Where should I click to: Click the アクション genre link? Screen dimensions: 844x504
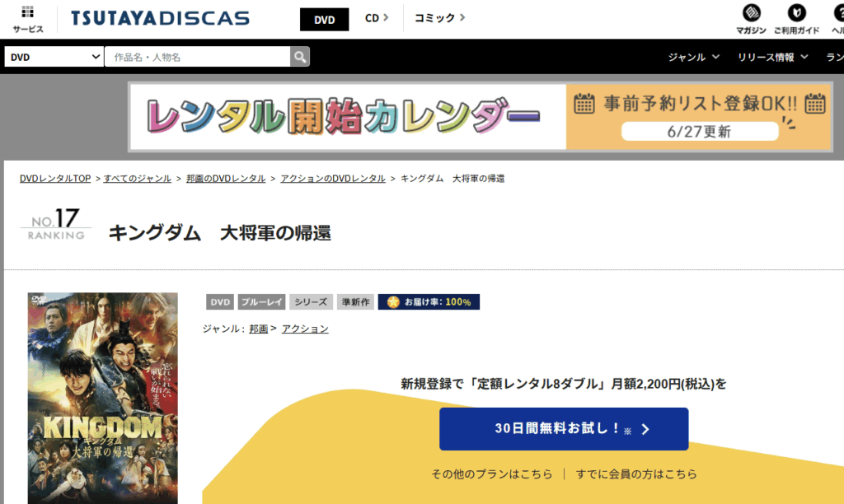[305, 329]
